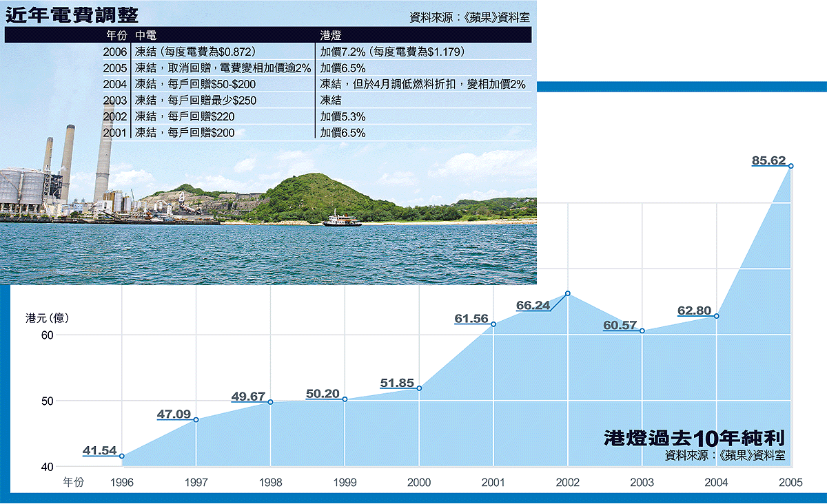Viewport: 827px width, 504px height.
Task: Select the 2004 row label in table
Action: [x=115, y=84]
